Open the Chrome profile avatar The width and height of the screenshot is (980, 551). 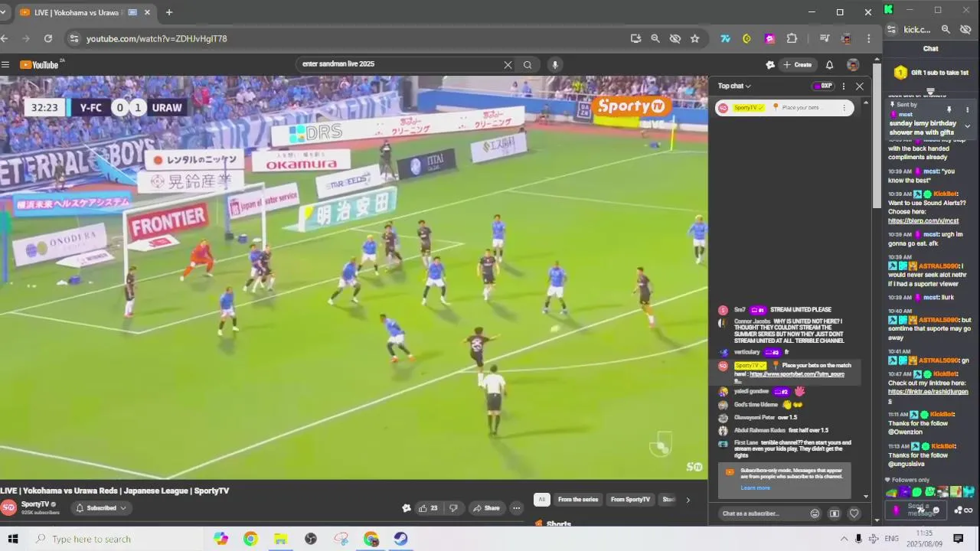846,38
